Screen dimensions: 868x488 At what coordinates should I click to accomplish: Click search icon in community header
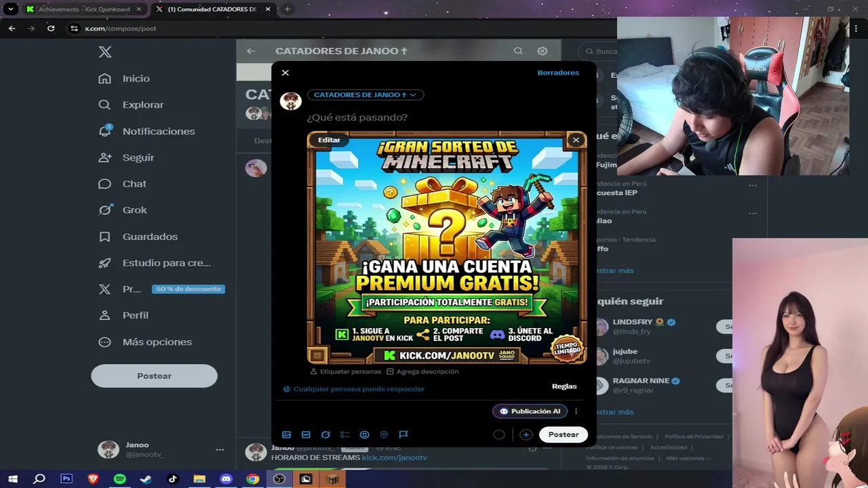(518, 51)
